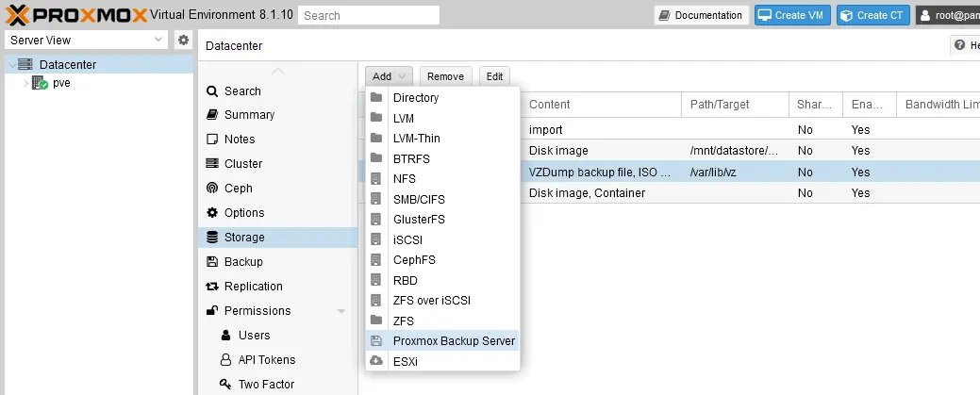Click the building icon beside iSCSI
The image size is (980, 395).
(376, 239)
